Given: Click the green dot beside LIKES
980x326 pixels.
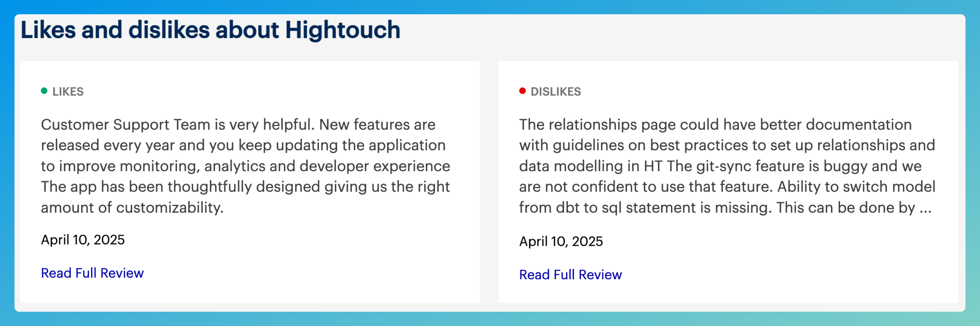Looking at the screenshot, I should [x=44, y=91].
